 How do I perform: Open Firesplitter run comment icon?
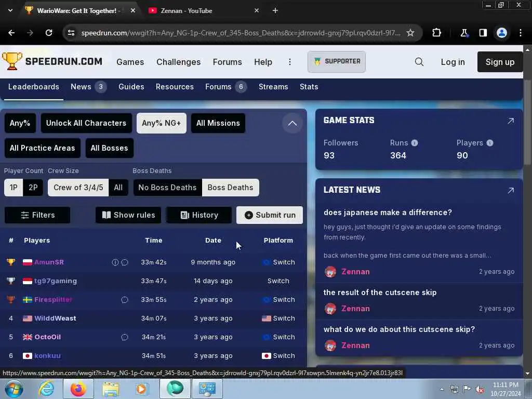coord(125,300)
